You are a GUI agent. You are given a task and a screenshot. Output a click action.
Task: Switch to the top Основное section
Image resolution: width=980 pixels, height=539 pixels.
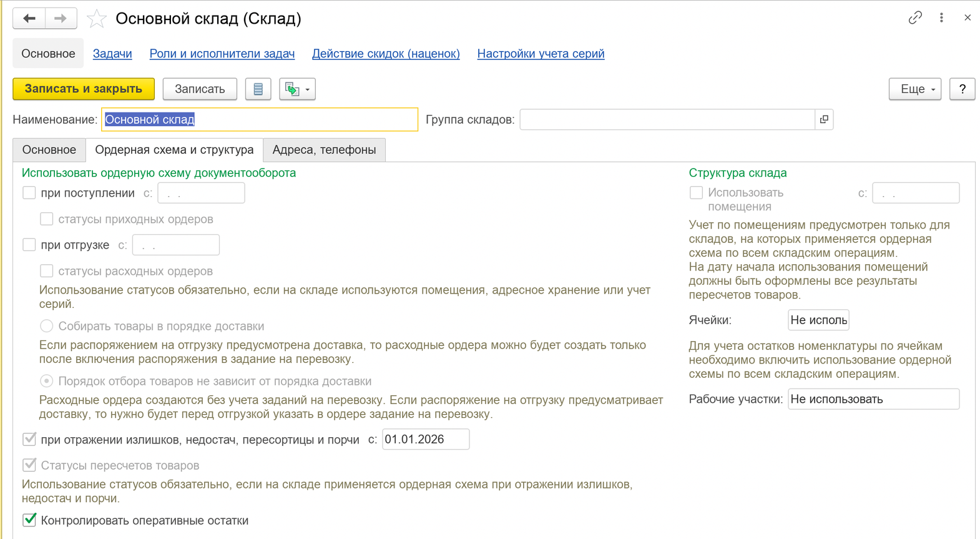[48, 54]
